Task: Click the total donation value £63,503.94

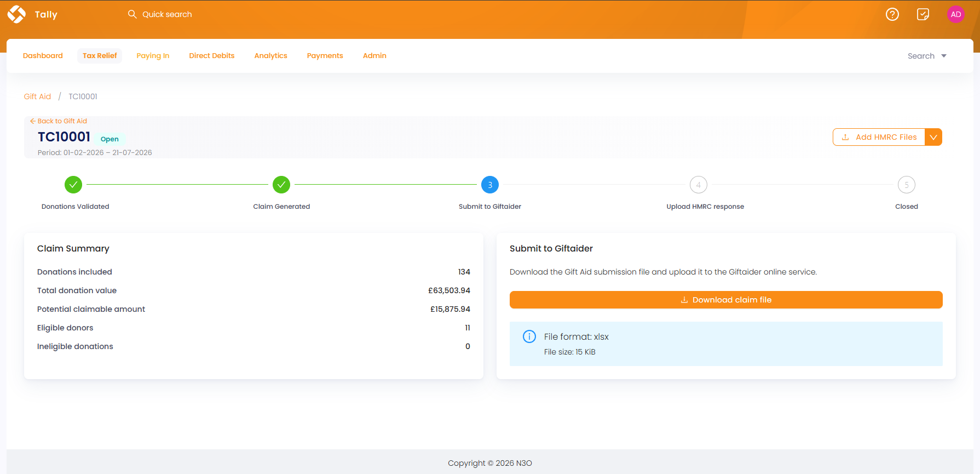Action: (x=449, y=290)
